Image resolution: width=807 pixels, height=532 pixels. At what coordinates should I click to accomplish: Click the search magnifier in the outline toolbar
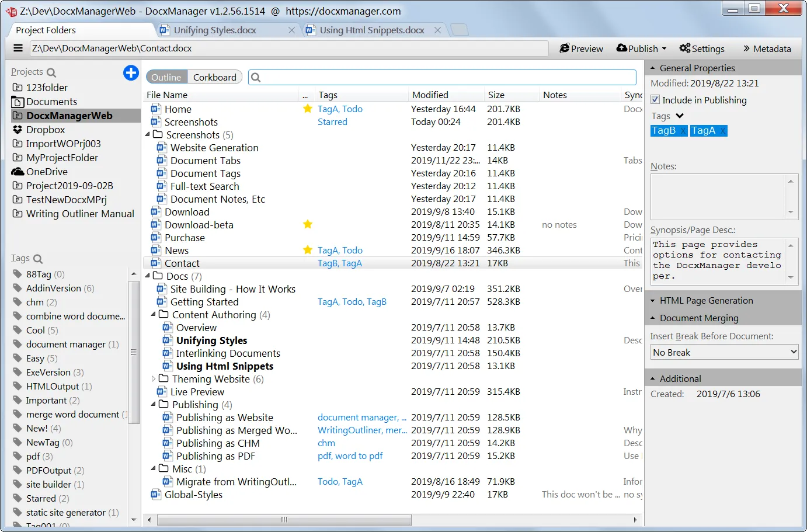tap(255, 77)
